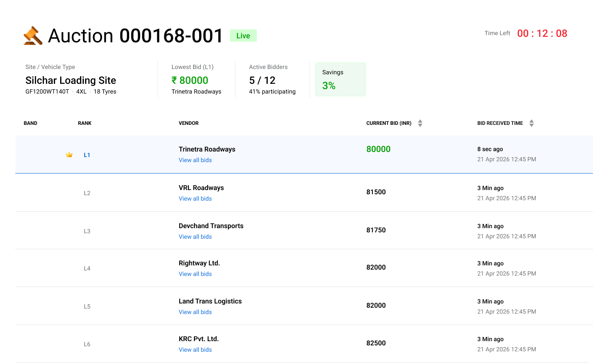Image resolution: width=593 pixels, height=364 pixels.
Task: Click the L1 rank label
Action: point(87,155)
